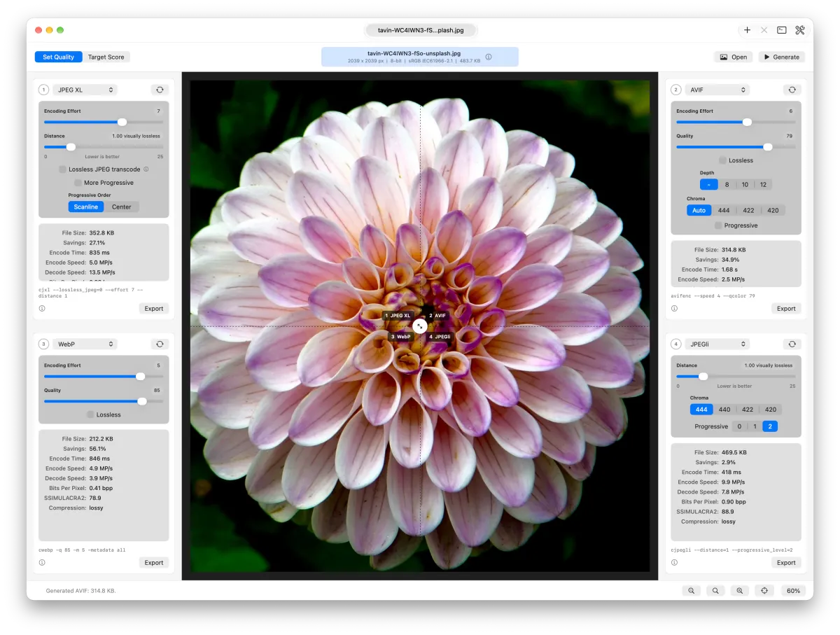Click the crosshair center-view icon
This screenshot has height=635, width=840.
click(x=764, y=591)
